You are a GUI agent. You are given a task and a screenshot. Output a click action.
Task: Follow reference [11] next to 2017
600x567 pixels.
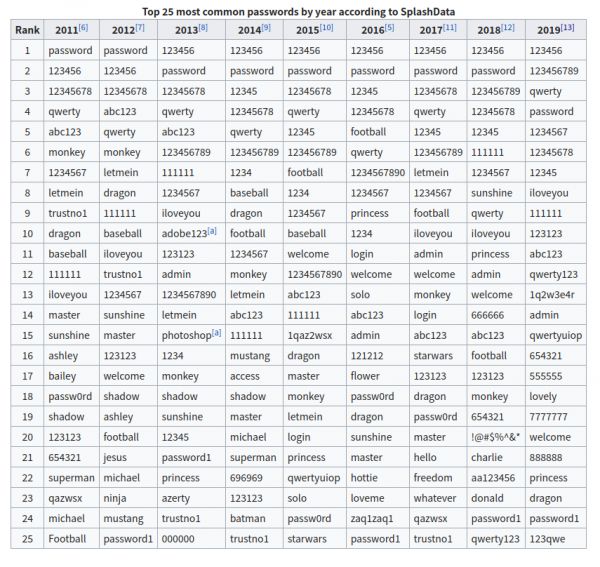pos(450,27)
